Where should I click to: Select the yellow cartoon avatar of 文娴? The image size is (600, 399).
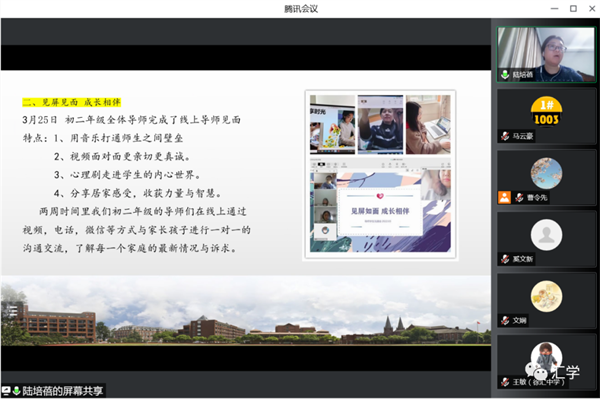(x=546, y=296)
